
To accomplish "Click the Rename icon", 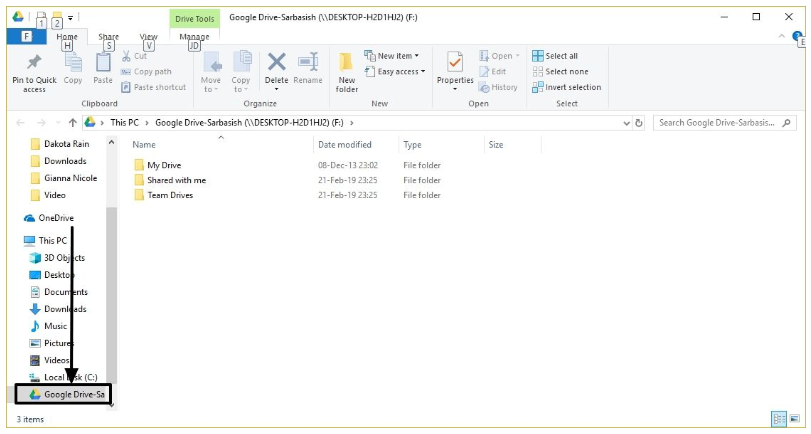I will pyautogui.click(x=308, y=62).
